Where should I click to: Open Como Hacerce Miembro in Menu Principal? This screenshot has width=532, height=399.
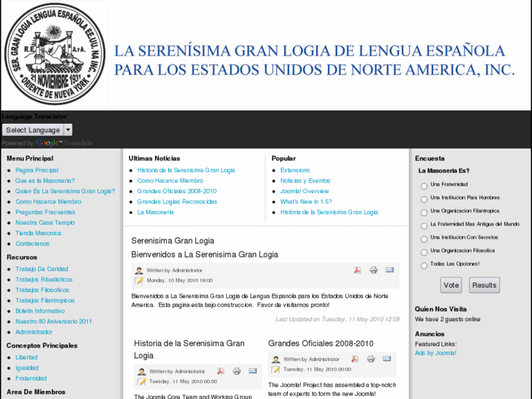(48, 202)
